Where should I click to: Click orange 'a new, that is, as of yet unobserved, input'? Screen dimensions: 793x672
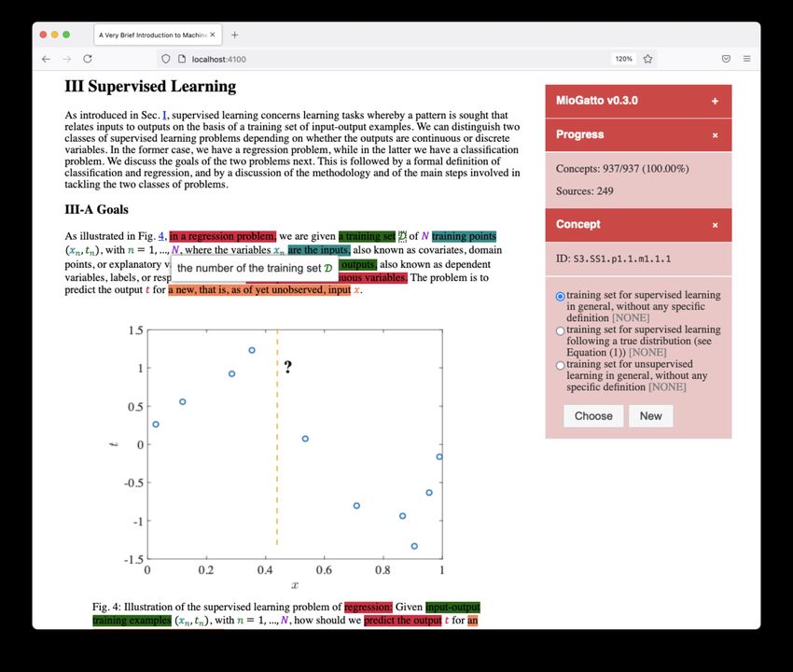pos(259,290)
